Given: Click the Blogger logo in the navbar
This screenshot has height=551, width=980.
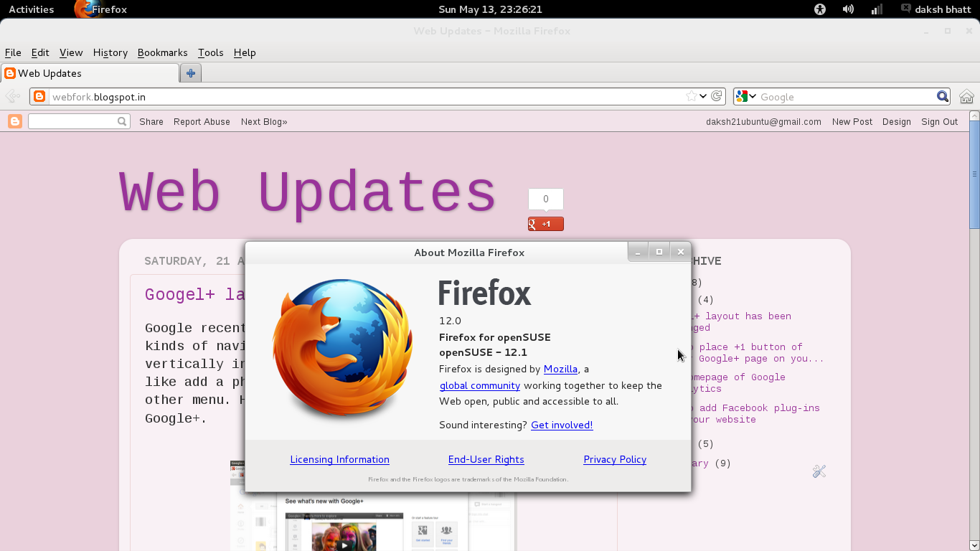Looking at the screenshot, I should (14, 121).
